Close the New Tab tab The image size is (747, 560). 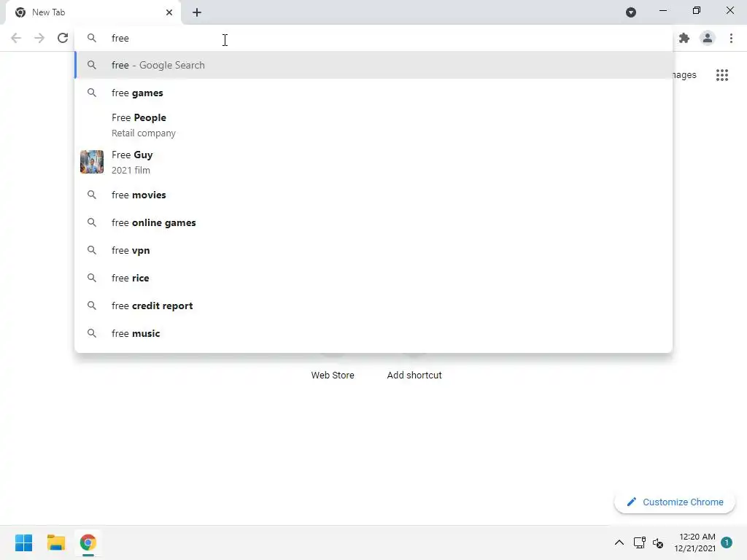169,12
